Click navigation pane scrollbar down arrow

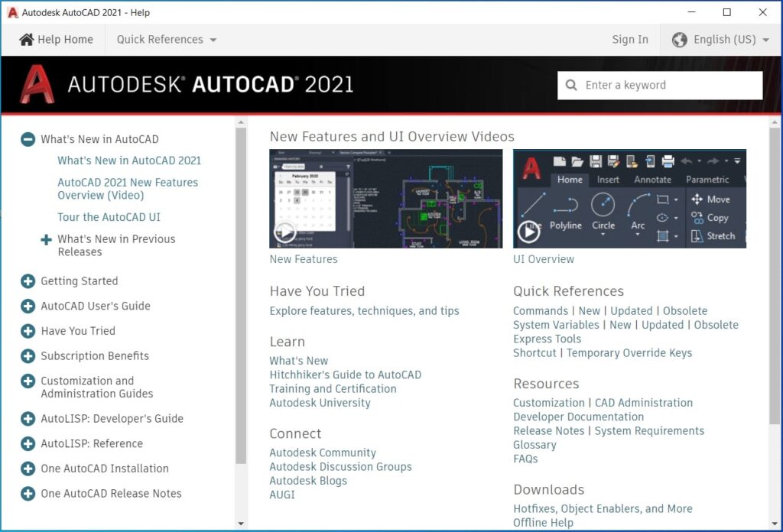coord(241,524)
